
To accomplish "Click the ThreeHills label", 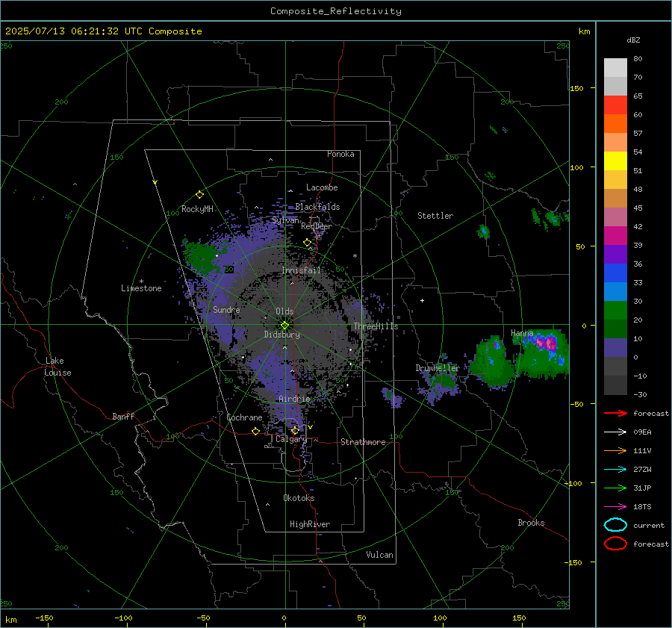I will click(376, 326).
